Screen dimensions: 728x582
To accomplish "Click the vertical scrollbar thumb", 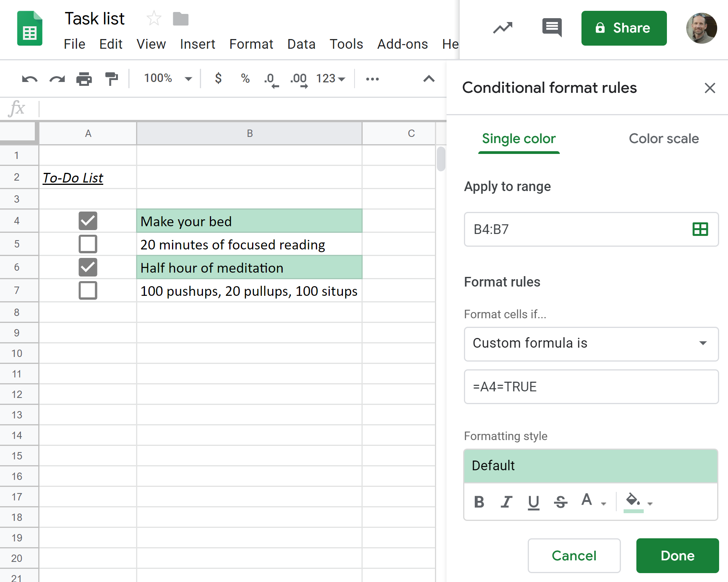I will [x=441, y=159].
